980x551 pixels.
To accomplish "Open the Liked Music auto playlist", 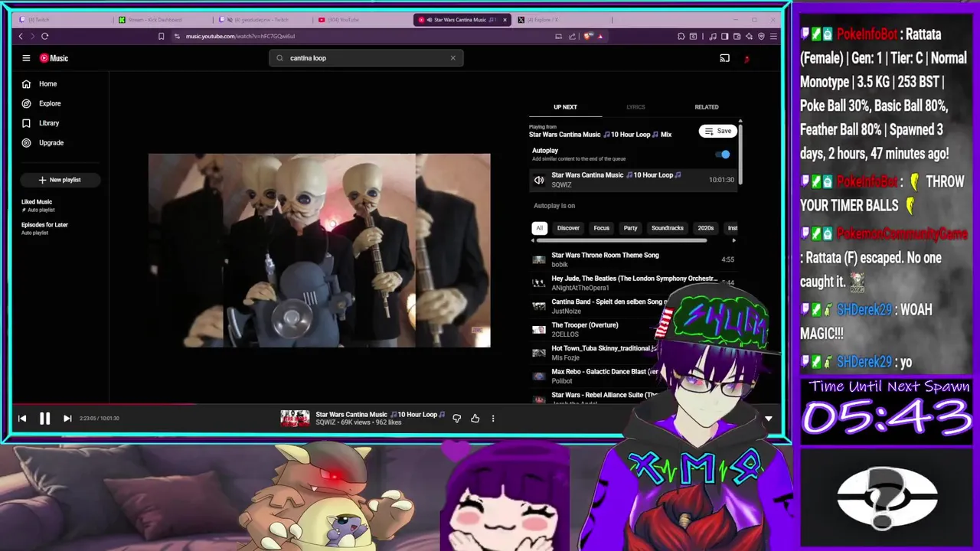I will 37,205.
